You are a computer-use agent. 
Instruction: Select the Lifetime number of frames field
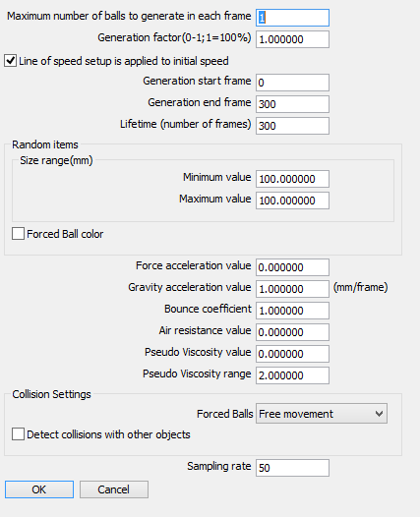click(292, 126)
